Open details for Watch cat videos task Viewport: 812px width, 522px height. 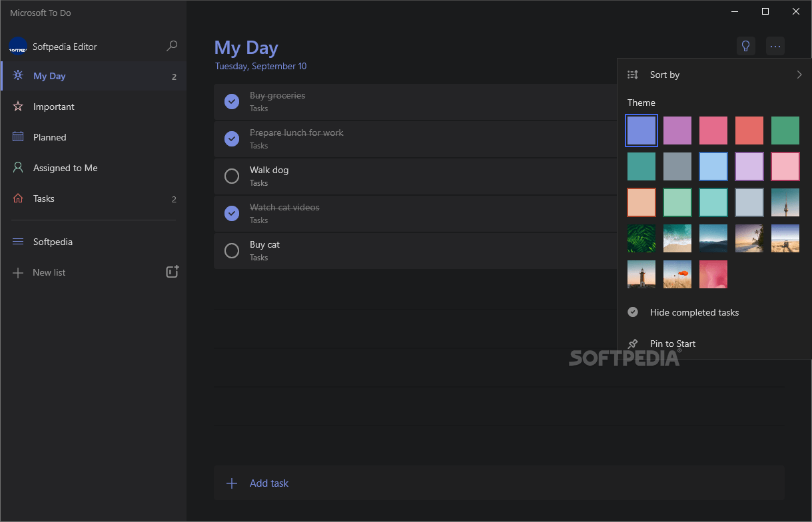click(416, 214)
